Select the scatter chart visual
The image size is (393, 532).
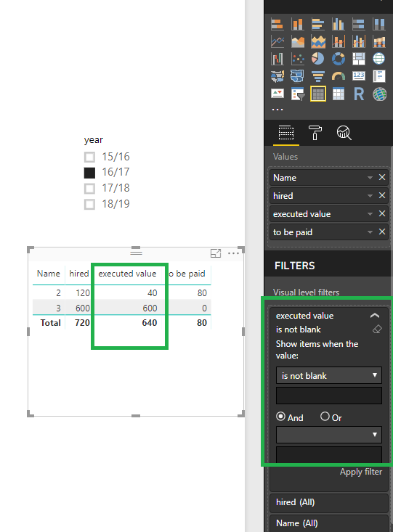pyautogui.click(x=298, y=59)
